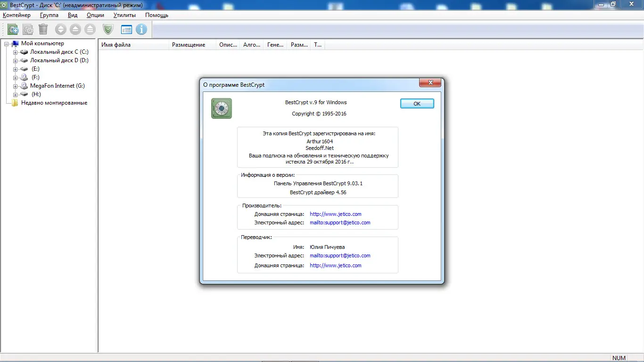The width and height of the screenshot is (644, 362).
Task: Click the drive icon next to (E:)
Action: 24,69
